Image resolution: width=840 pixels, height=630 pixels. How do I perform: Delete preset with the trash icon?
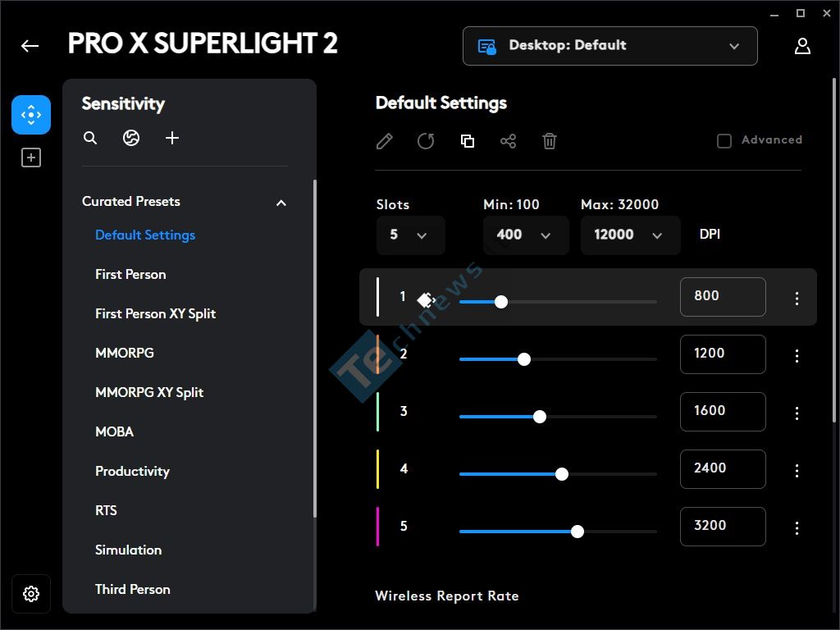(x=550, y=141)
